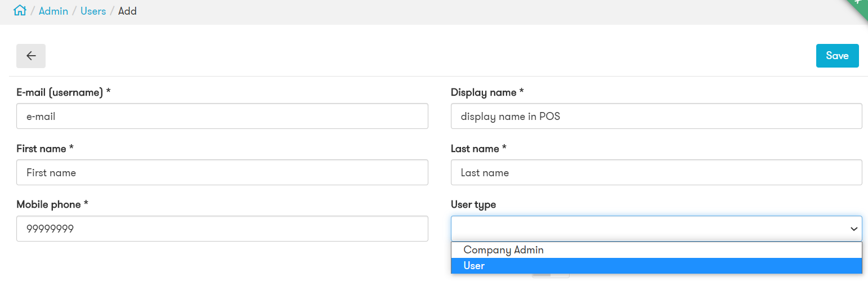The width and height of the screenshot is (868, 308).
Task: Click the 'First name *' label
Action: pos(45,149)
